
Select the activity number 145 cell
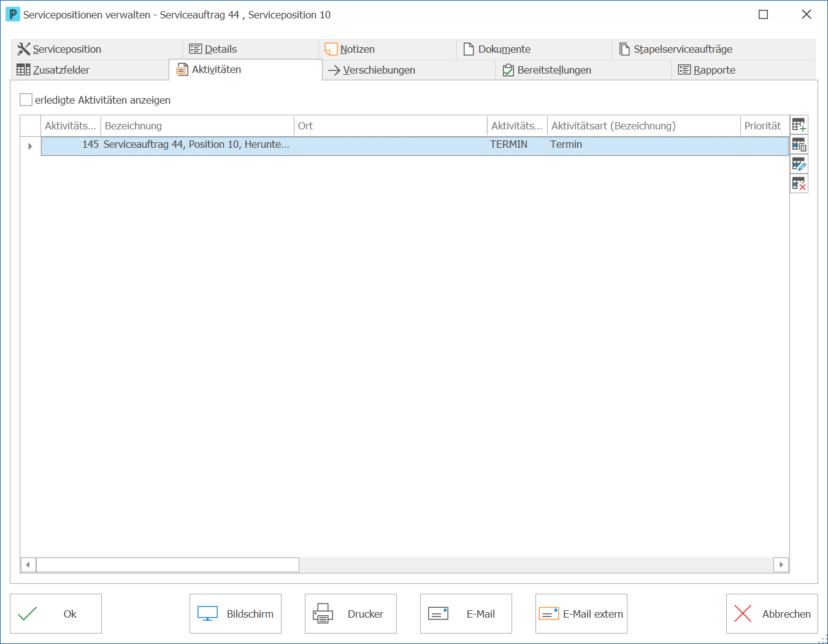tap(71, 145)
